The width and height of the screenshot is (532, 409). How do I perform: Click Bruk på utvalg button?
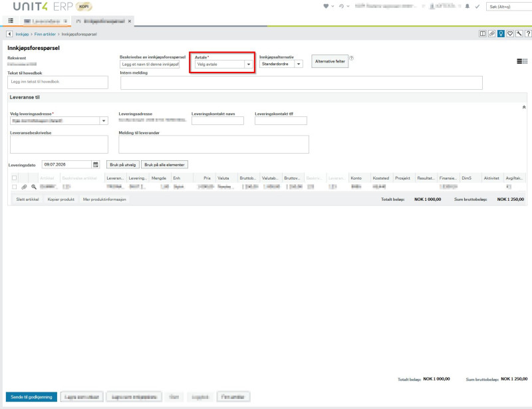(x=123, y=165)
